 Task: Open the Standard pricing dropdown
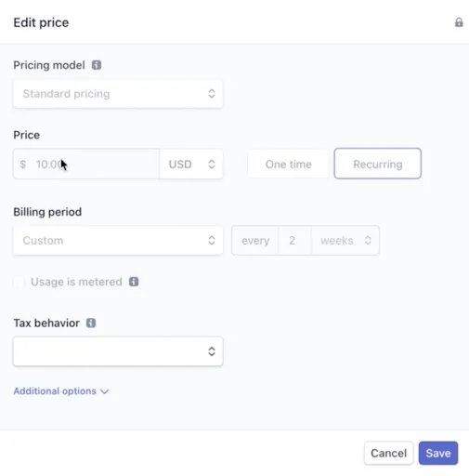click(x=118, y=94)
